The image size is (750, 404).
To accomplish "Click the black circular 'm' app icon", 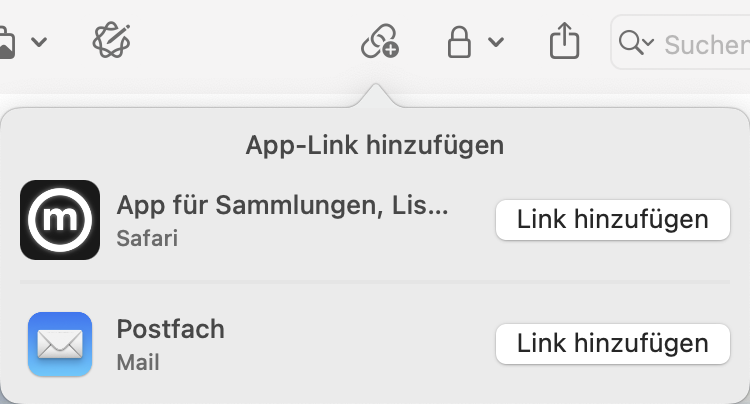I will tap(60, 220).
